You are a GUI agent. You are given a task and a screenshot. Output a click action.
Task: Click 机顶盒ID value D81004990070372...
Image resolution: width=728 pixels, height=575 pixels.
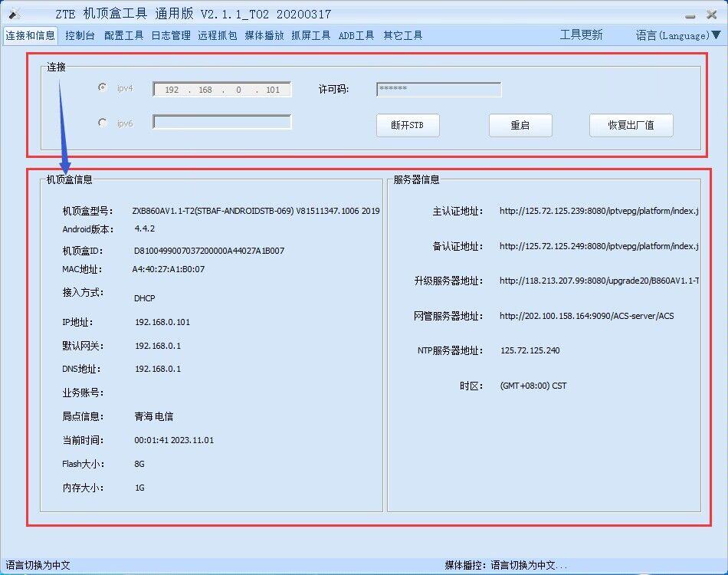click(x=209, y=251)
